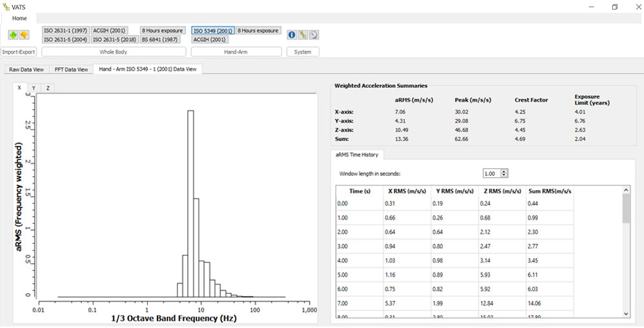This screenshot has width=644, height=328.
Task: Click the Hand-Arm group label
Action: tap(236, 52)
